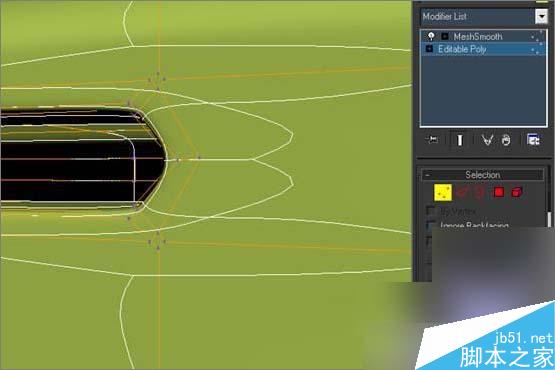Click the Make Unique icon
Screen dimensions: 555x370
coord(487,140)
